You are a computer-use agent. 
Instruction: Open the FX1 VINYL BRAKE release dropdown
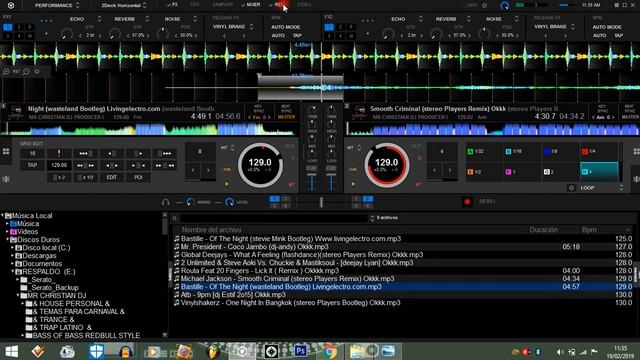233,27
